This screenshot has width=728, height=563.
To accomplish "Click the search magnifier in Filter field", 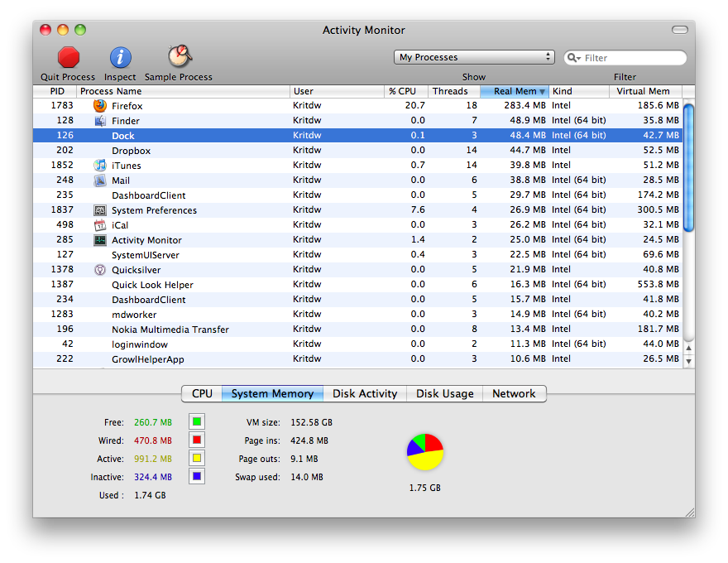I will click(x=573, y=58).
